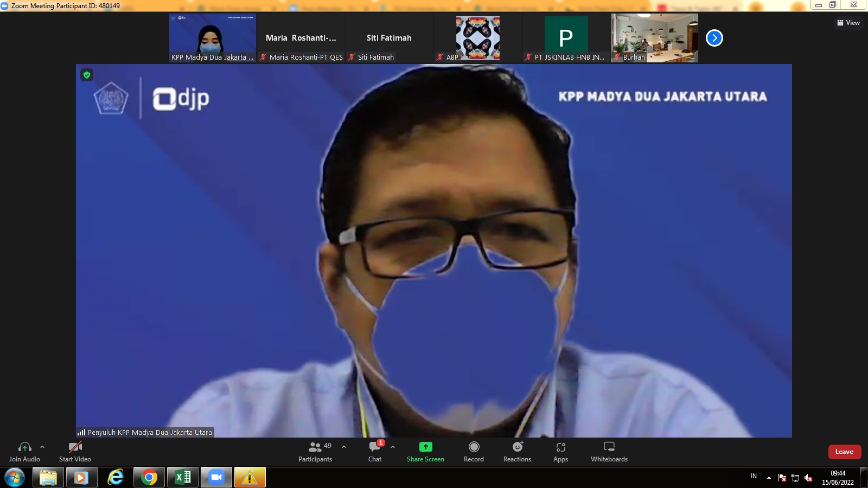Screen dimensions: 868x488
Task: Open Google Chrome from the taskbar
Action: (149, 477)
